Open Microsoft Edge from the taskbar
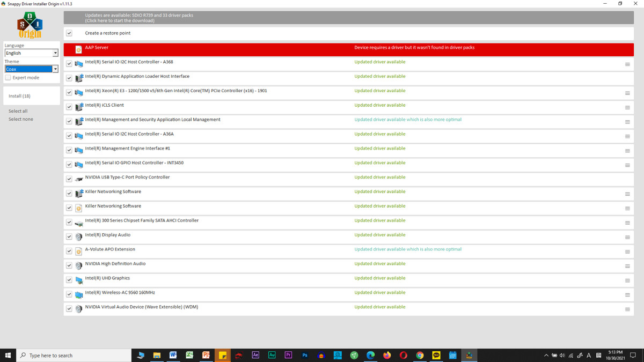 click(370, 355)
